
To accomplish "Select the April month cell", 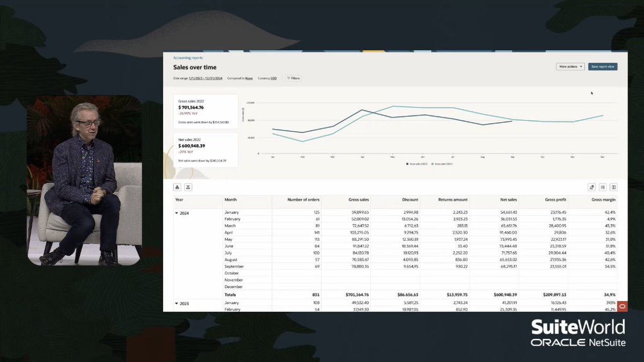I will coord(229,233).
